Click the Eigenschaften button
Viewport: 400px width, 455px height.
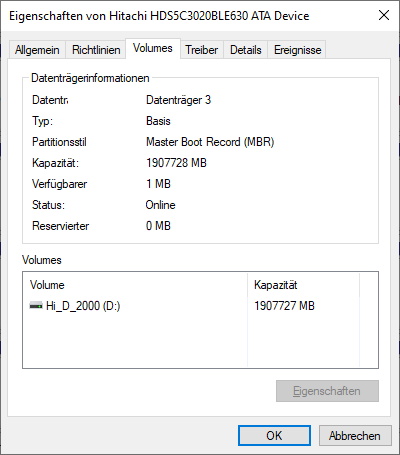tap(327, 391)
